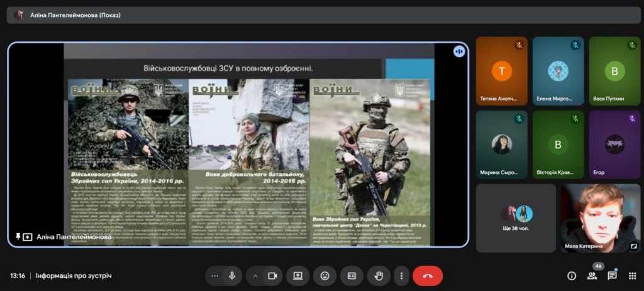Viewport: 644px width, 291px height.
Task: Open the meeting details info icon
Action: [572, 275]
